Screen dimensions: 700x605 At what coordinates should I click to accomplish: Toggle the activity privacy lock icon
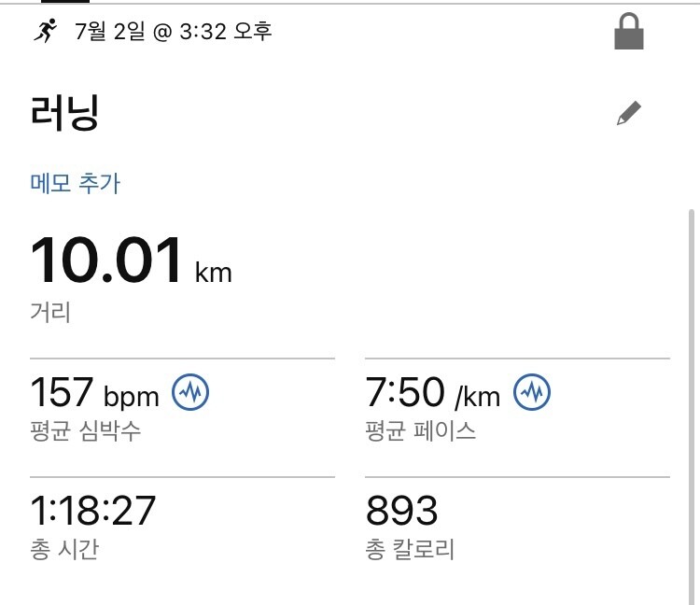[x=628, y=31]
